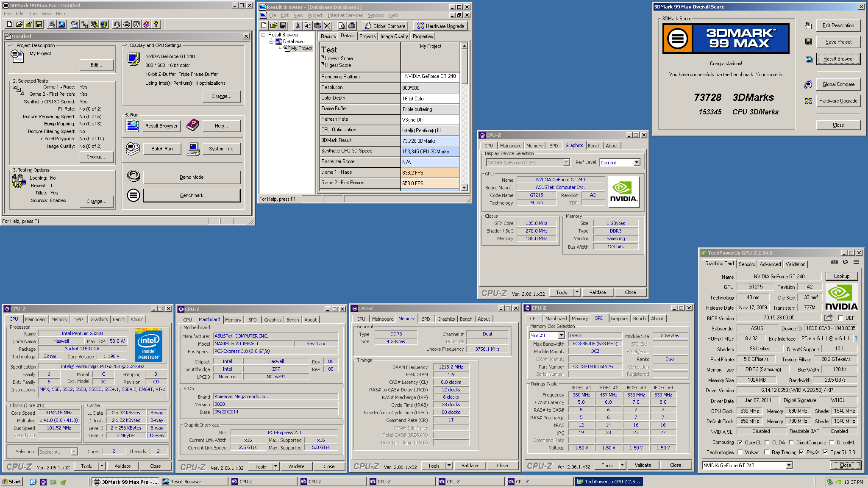Click Bus Interface question mark in GPU-Z

[856, 338]
